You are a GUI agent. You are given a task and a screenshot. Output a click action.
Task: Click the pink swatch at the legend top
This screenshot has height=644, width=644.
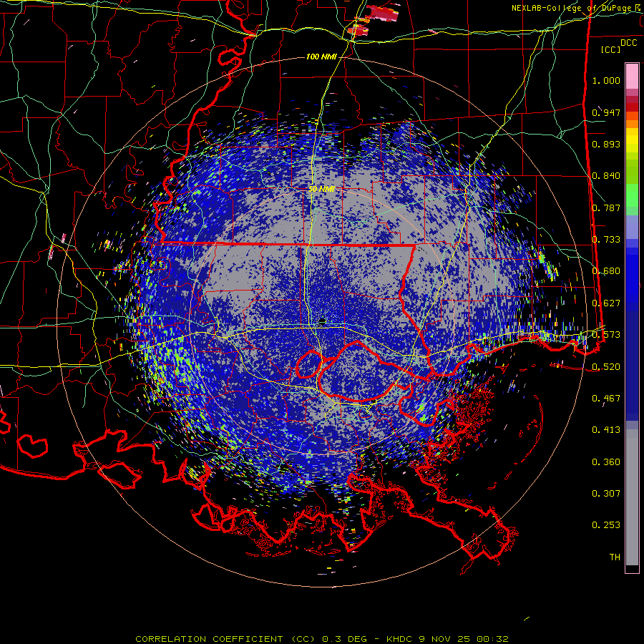coord(632,77)
